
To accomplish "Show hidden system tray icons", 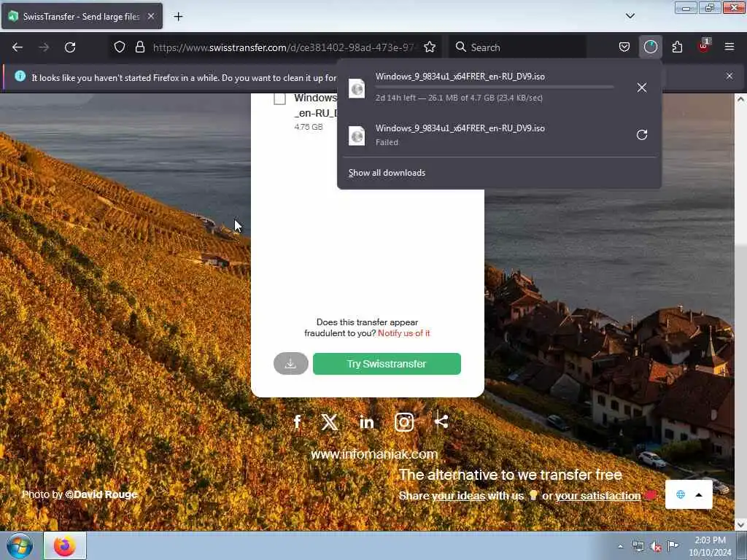I will click(x=620, y=547).
